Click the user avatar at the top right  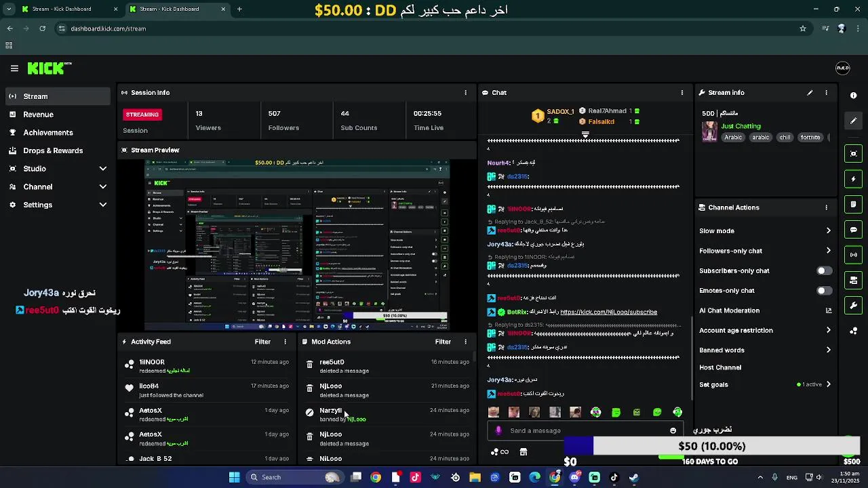click(843, 68)
